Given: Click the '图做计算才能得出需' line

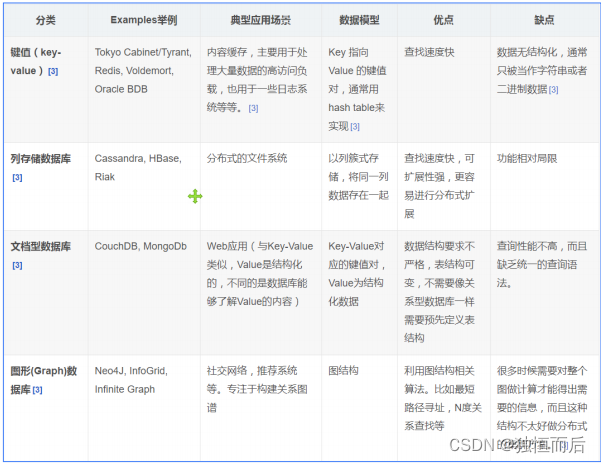Looking at the screenshot, I should pos(542,389).
